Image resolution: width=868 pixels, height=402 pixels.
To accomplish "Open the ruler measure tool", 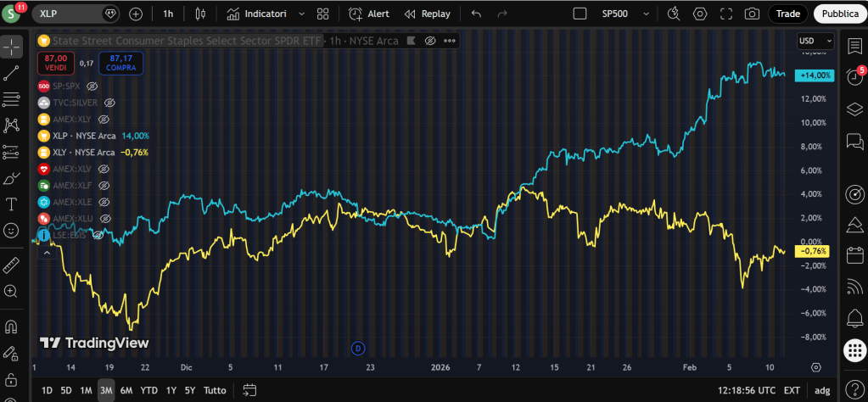I will click(x=12, y=265).
